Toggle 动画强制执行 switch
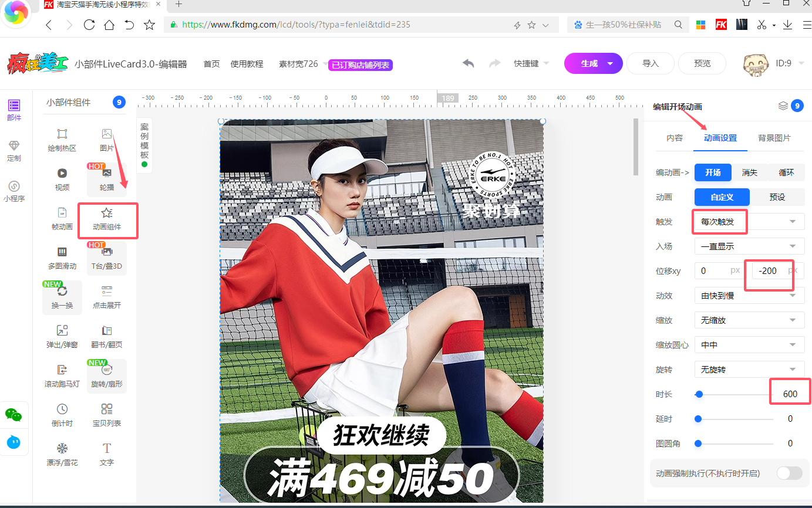Screen dimensions: 812x508 click(789, 473)
